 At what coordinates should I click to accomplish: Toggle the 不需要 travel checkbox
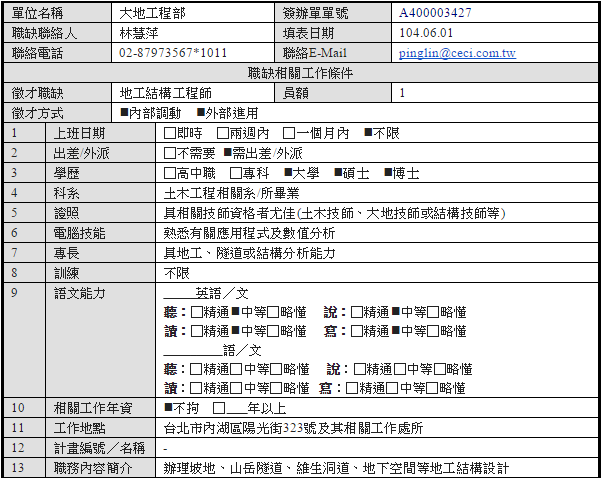pos(170,153)
